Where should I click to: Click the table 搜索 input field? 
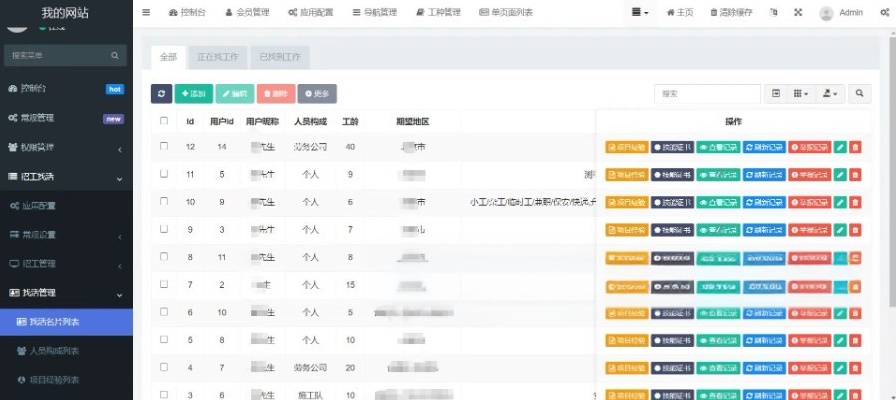pos(707,94)
